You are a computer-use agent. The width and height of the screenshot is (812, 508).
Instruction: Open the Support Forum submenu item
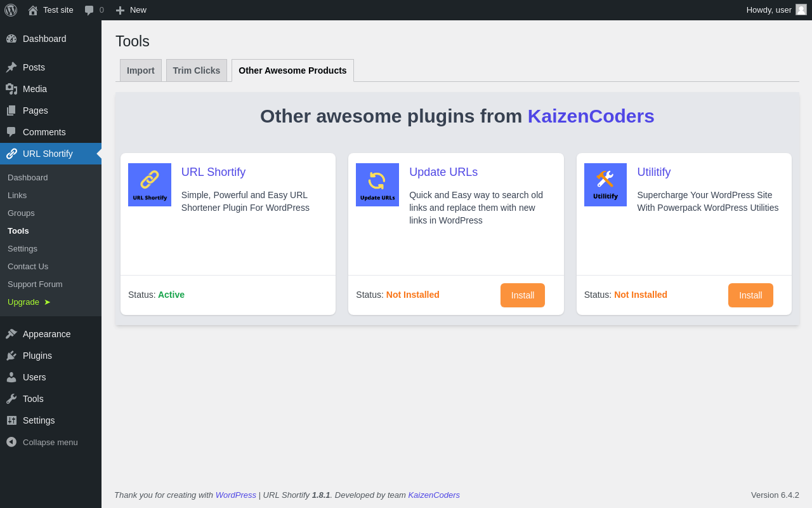[x=35, y=284]
